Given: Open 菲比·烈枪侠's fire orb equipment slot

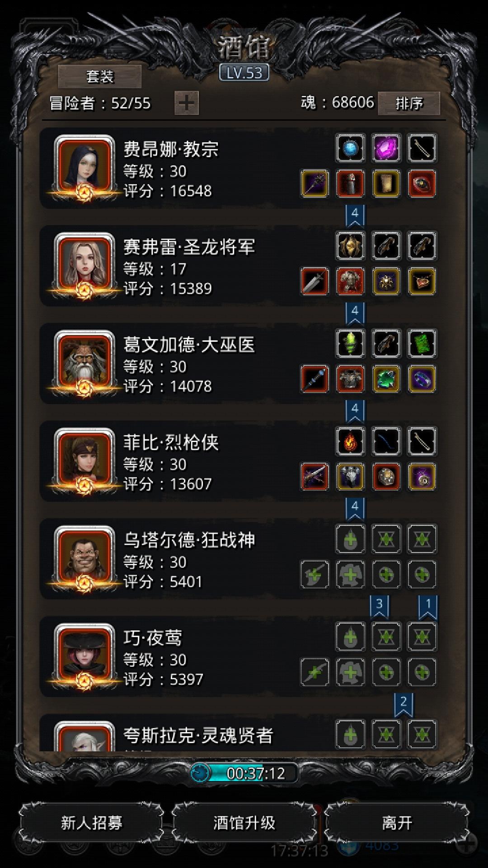Looking at the screenshot, I should (350, 441).
